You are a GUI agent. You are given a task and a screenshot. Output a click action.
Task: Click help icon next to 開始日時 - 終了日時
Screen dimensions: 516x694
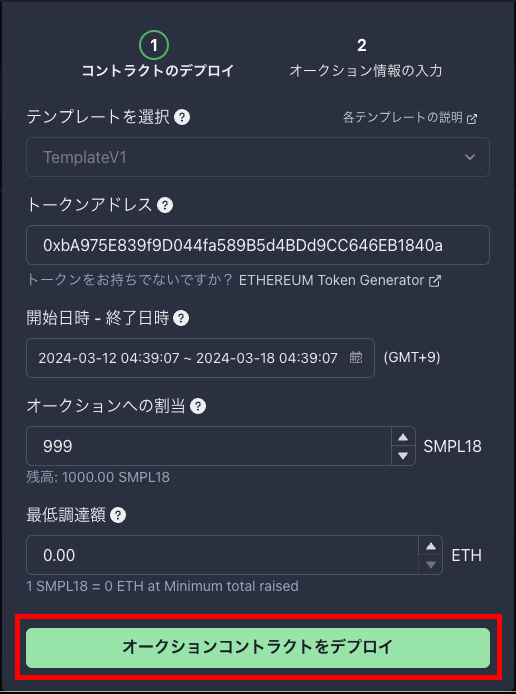181,318
